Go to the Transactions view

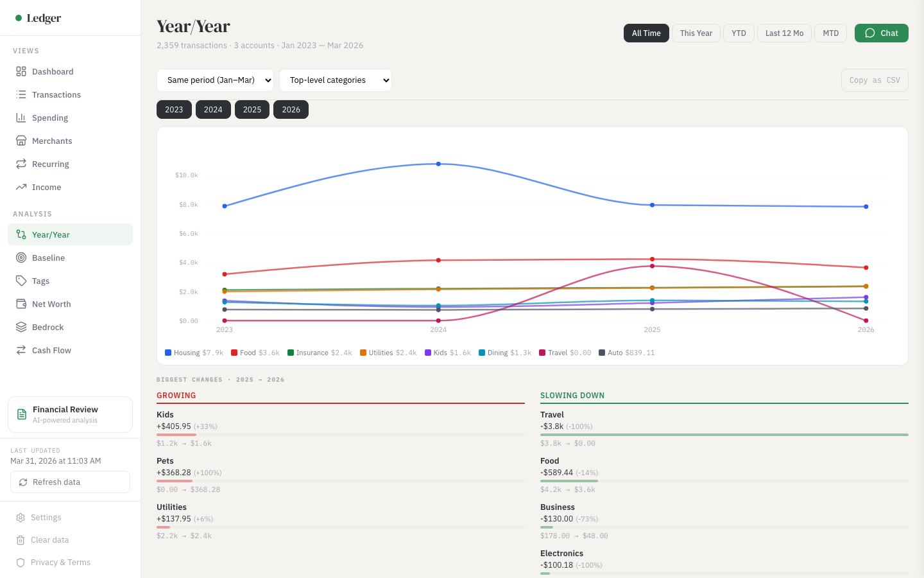click(x=56, y=94)
